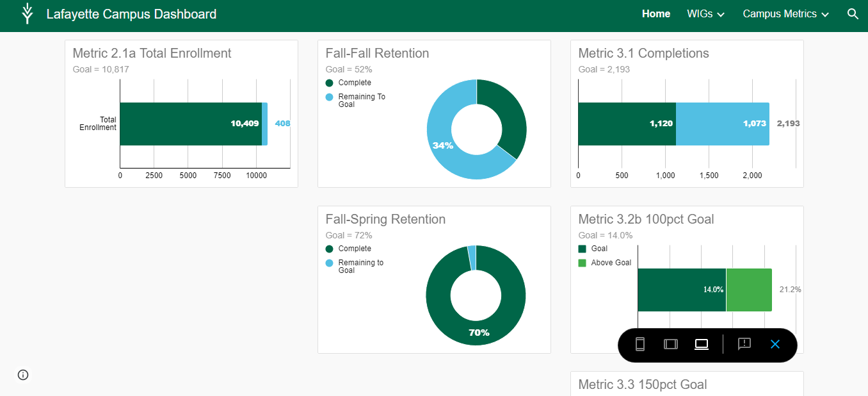This screenshot has height=396, width=868.
Task: Click the Lafayette campus logo icon
Action: pyautogui.click(x=27, y=13)
